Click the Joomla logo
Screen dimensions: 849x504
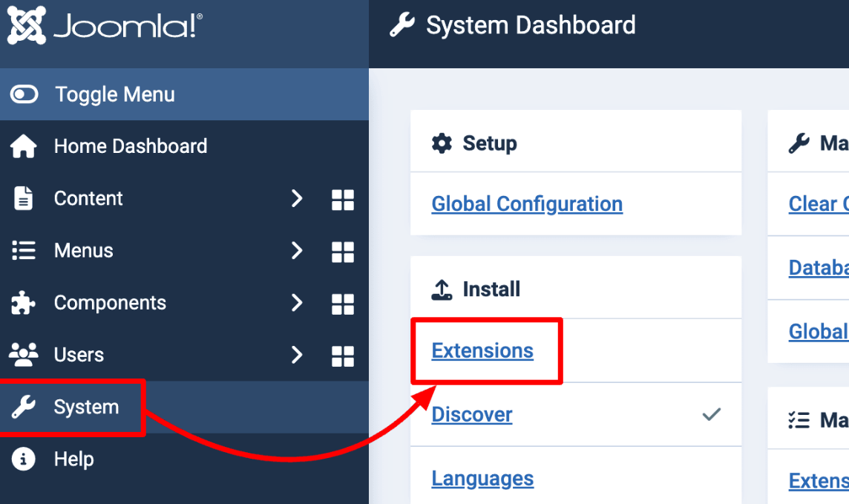pyautogui.click(x=105, y=28)
